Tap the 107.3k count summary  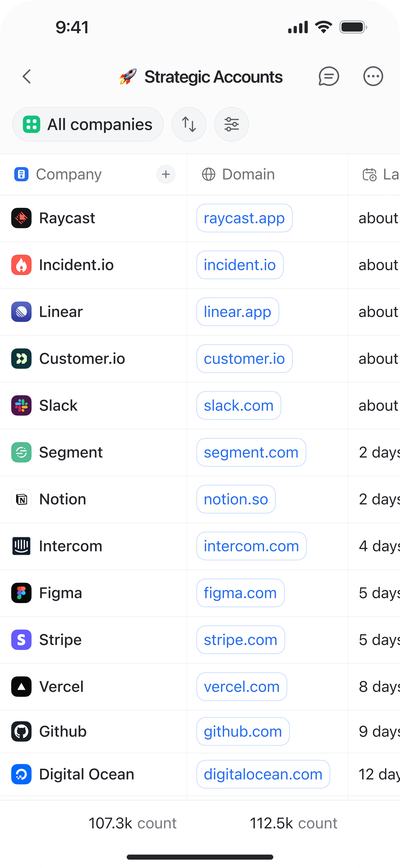tap(132, 823)
